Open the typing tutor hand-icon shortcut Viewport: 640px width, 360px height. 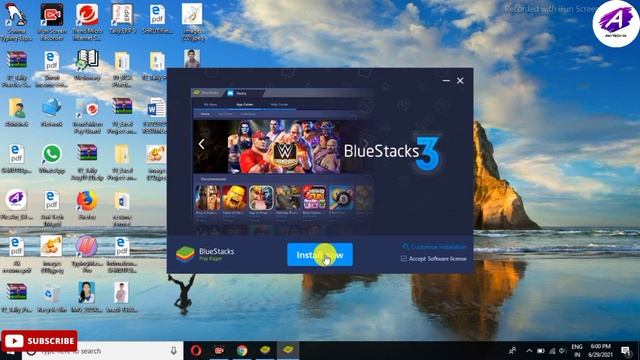point(16,22)
